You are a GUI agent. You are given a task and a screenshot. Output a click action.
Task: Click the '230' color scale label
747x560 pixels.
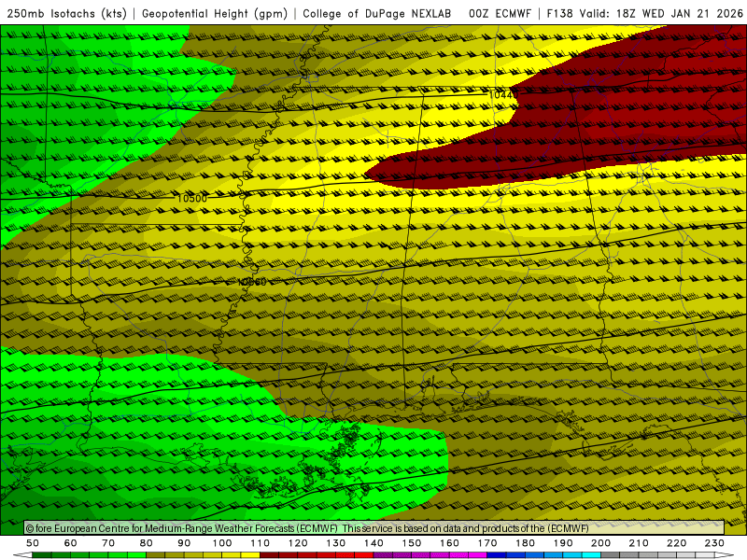point(714,543)
